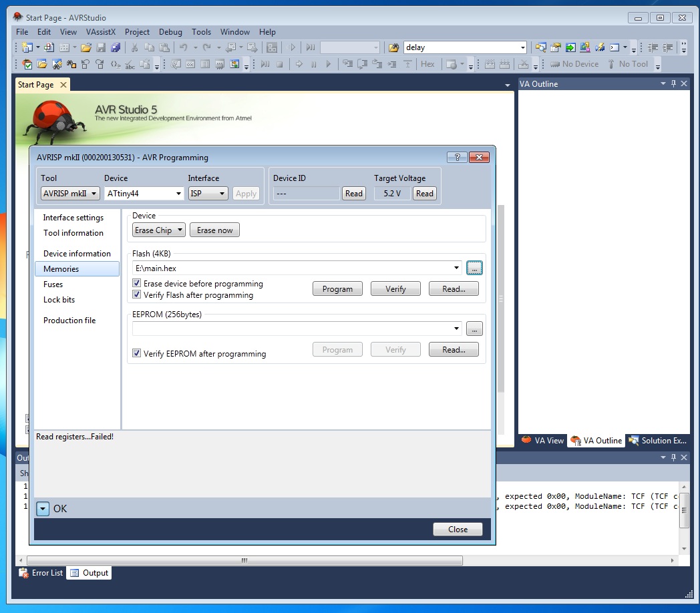
Task: Open the delay search combo box dropdown
Action: tap(522, 47)
